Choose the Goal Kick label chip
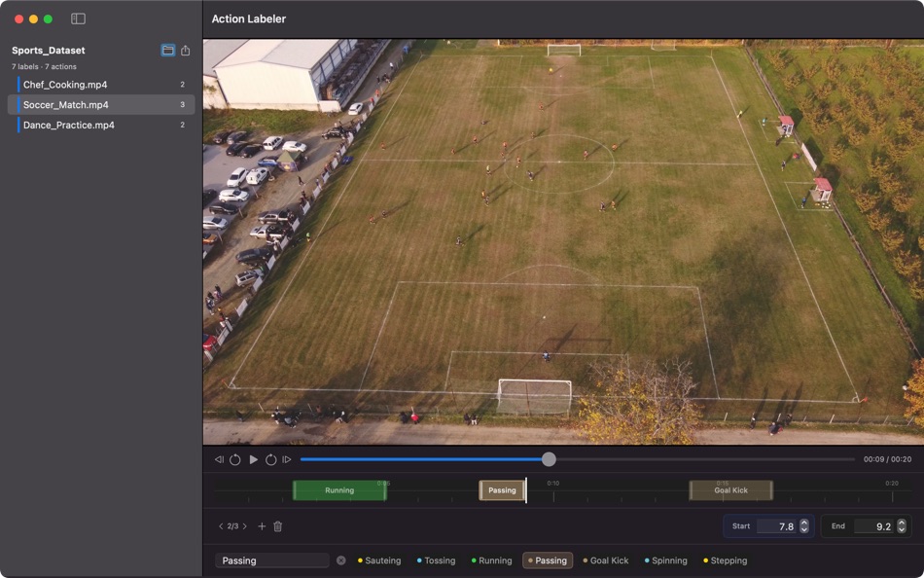Viewport: 924px width, 578px height. (x=606, y=560)
